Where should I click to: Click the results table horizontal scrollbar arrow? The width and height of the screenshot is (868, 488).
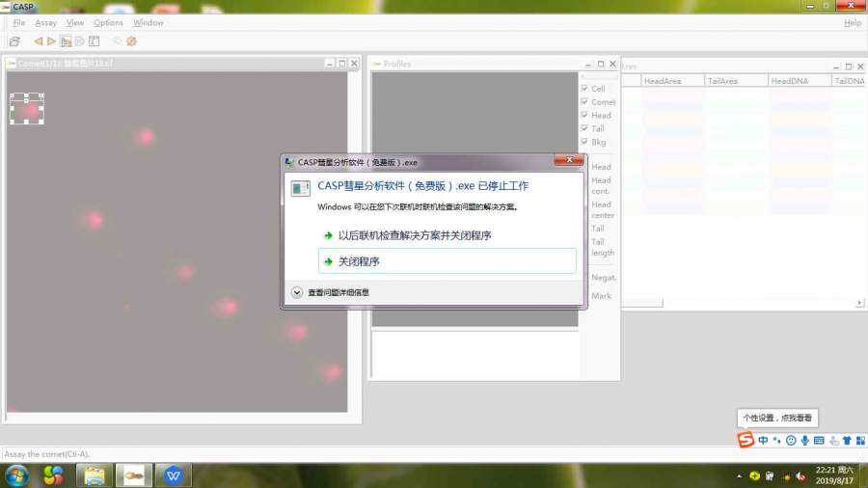[859, 303]
